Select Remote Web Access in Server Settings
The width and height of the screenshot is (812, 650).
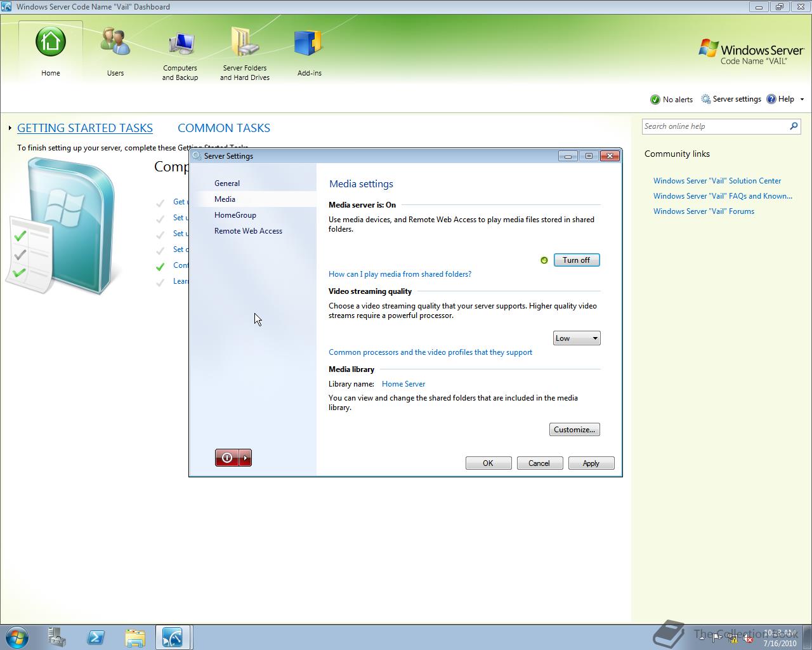tap(248, 231)
